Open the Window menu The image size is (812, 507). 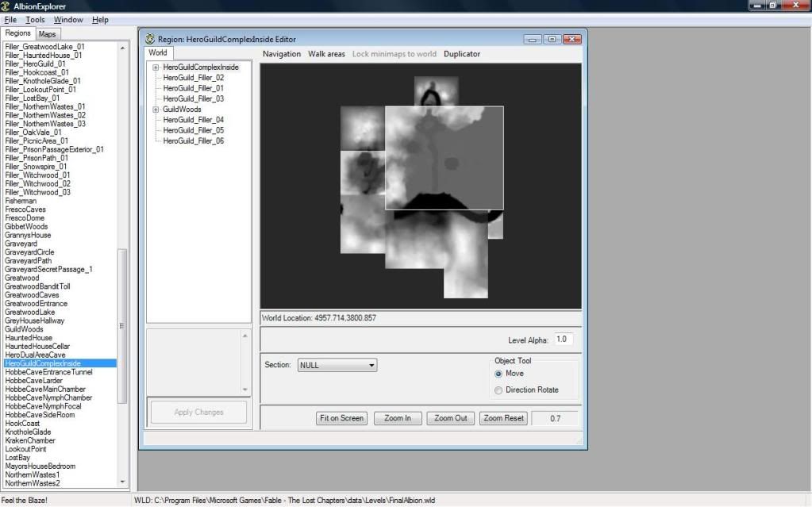coord(68,20)
